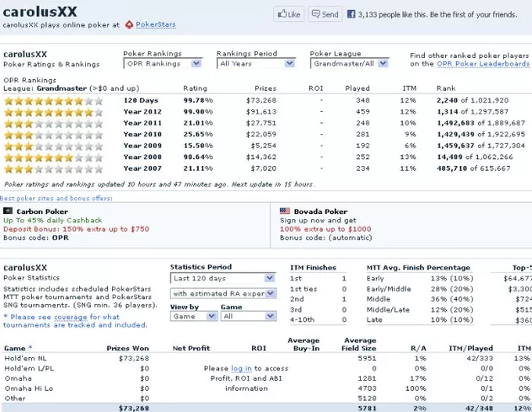Screen dimensions: 532x412
Task: Click the Facebook Send button
Action: point(325,14)
